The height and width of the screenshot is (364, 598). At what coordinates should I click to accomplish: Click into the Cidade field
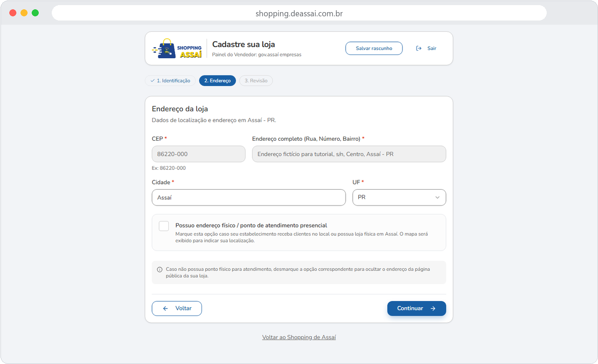(249, 198)
